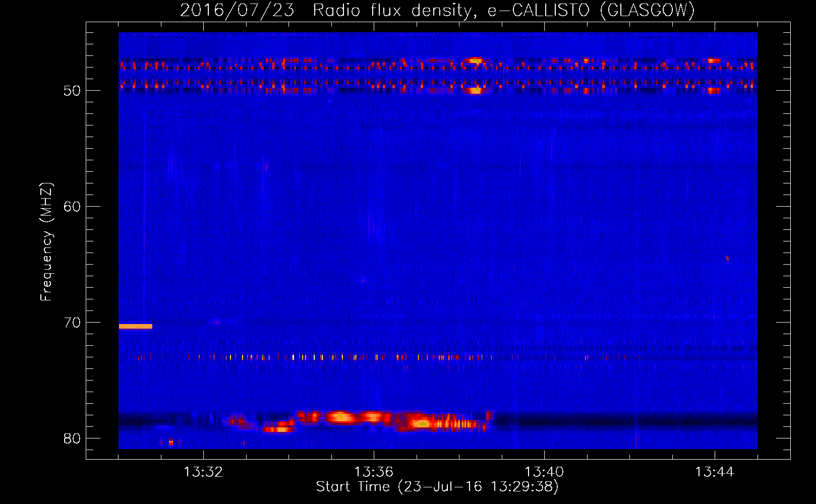The height and width of the screenshot is (504, 816).
Task: Click the orange horizontal bar near 70 MHz
Action: tap(135, 327)
